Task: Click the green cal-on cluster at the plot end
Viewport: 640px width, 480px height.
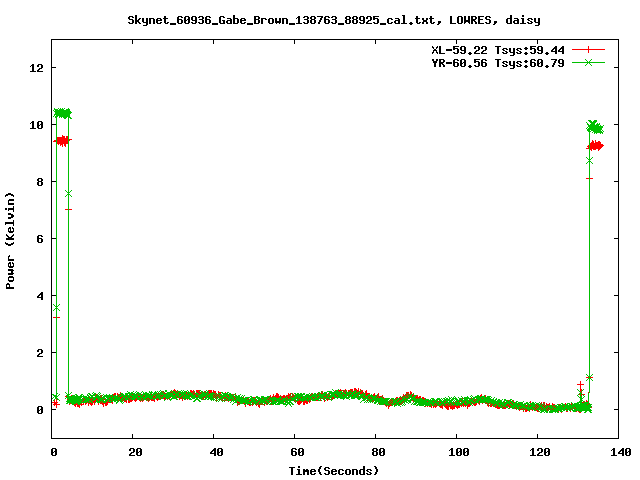Action: coord(595,127)
